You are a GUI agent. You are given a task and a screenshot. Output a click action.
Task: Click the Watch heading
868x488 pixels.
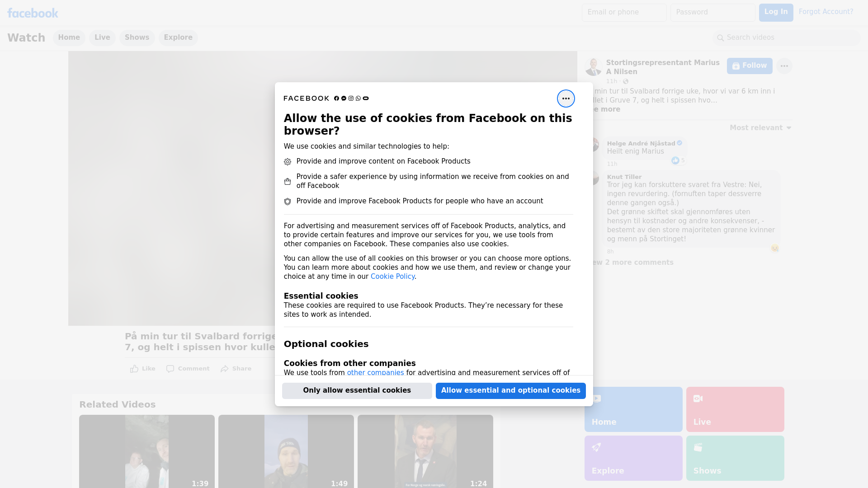point(26,38)
